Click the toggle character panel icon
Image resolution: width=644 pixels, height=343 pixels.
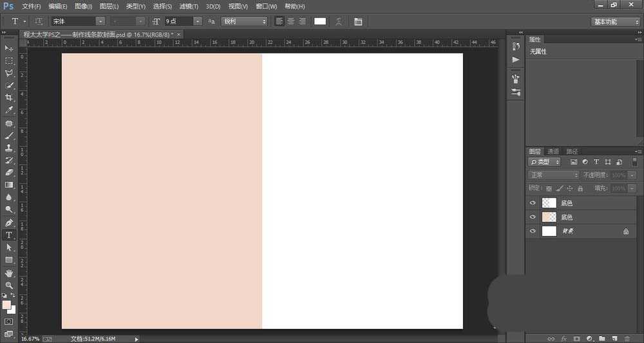pyautogui.click(x=358, y=21)
